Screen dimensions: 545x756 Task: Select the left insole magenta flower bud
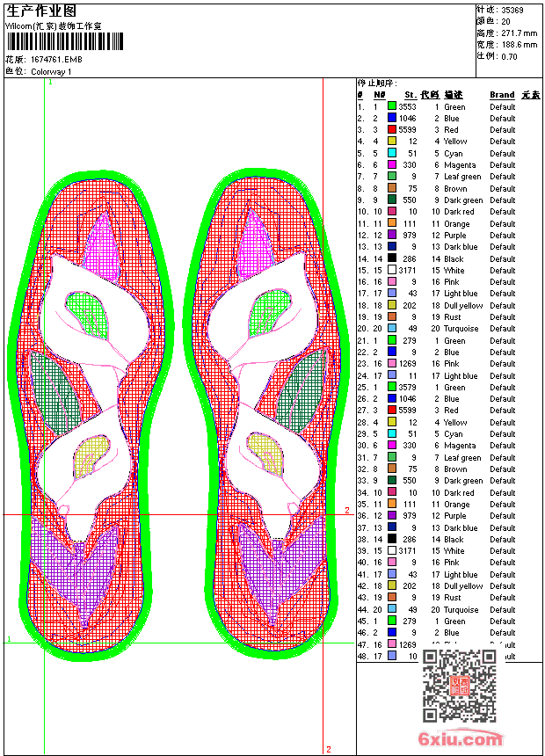102,240
